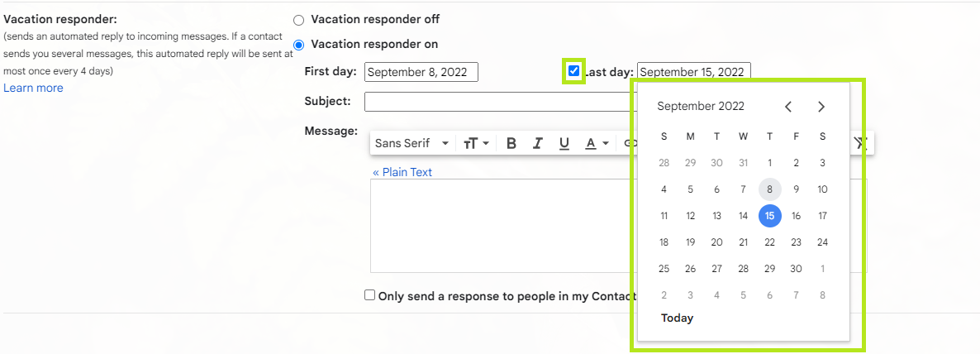Open the First day date field
Image resolution: width=980 pixels, height=354 pixels.
tap(421, 72)
